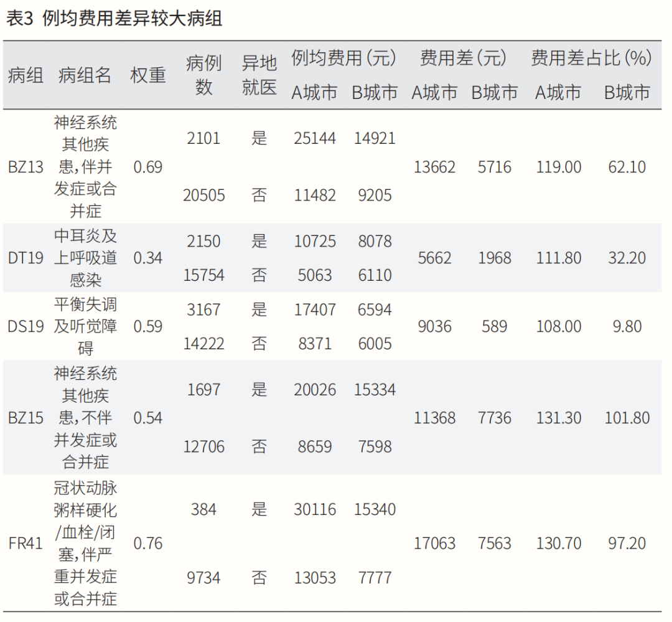Click the 费用差占比(%) header
The image size is (672, 622).
pos(590,59)
